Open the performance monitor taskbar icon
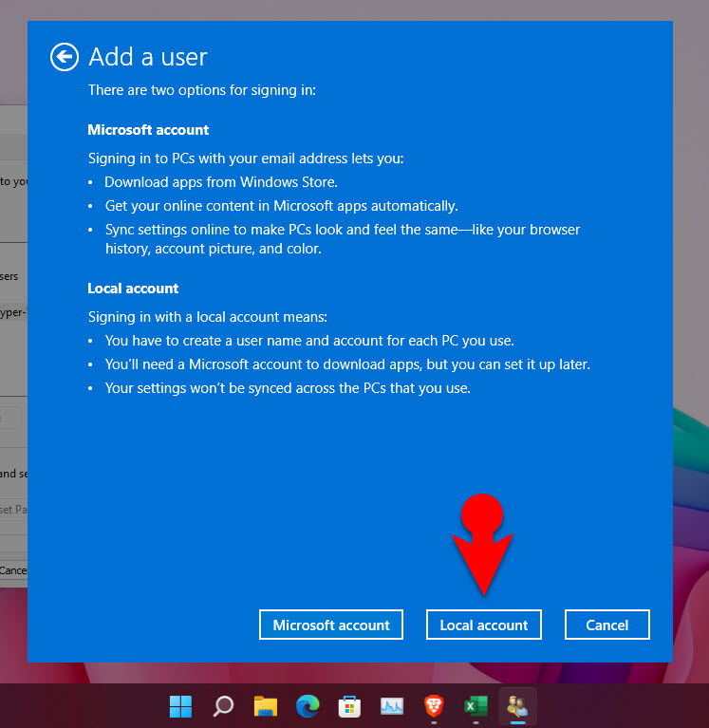The width and height of the screenshot is (709, 728). (392, 706)
